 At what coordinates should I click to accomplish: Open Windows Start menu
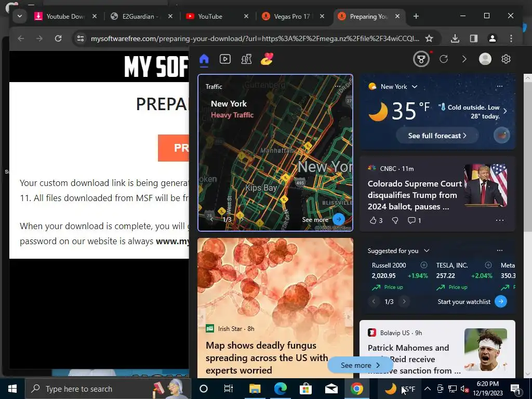(x=12, y=389)
